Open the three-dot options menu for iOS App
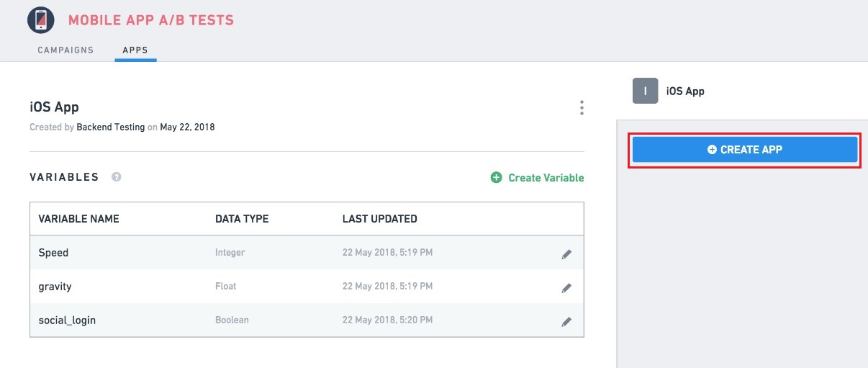This screenshot has height=368, width=868. point(582,108)
